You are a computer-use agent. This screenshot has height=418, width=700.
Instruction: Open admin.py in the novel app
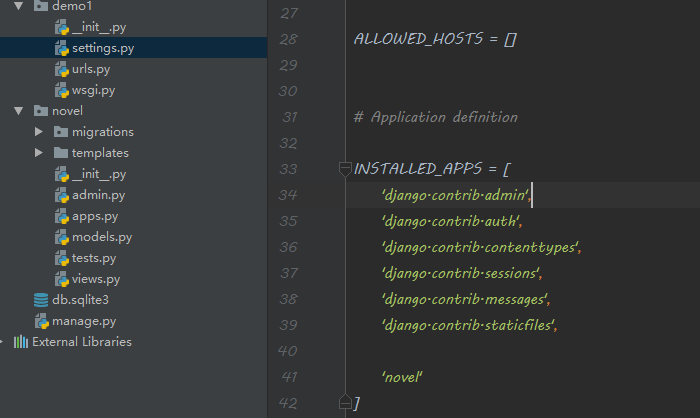tap(98, 195)
